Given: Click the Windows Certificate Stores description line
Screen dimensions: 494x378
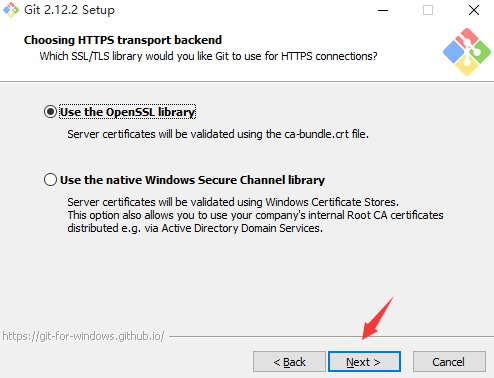Looking at the screenshot, I should point(233,202).
